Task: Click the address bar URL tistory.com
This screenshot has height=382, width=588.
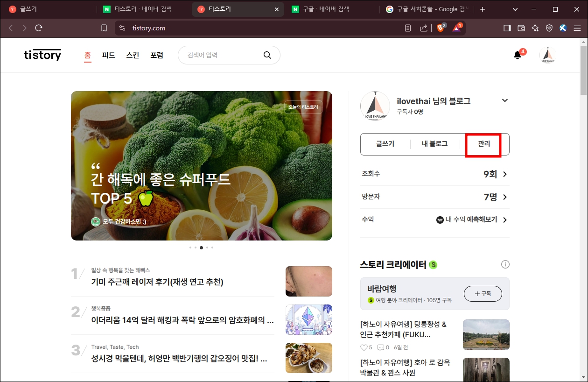Action: click(x=149, y=28)
